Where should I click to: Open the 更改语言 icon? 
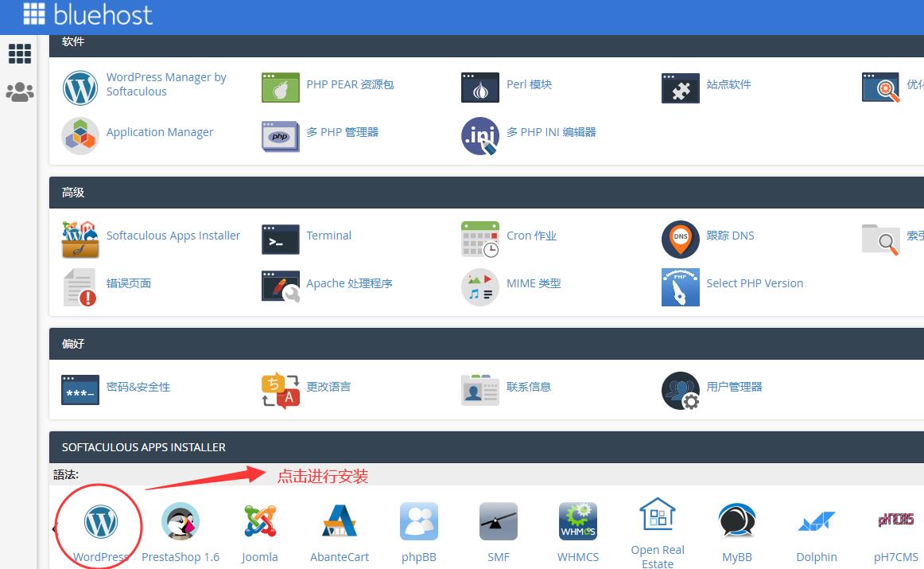[x=281, y=390]
